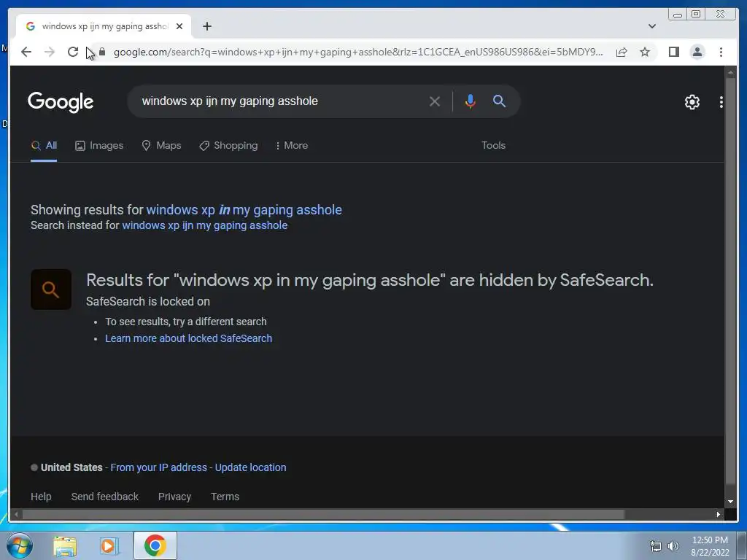The width and height of the screenshot is (747, 560).
Task: Bookmark this page with the star icon
Action: [x=645, y=52]
